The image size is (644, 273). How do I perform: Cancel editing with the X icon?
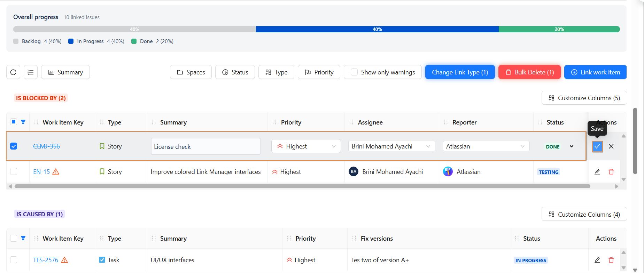(x=611, y=146)
